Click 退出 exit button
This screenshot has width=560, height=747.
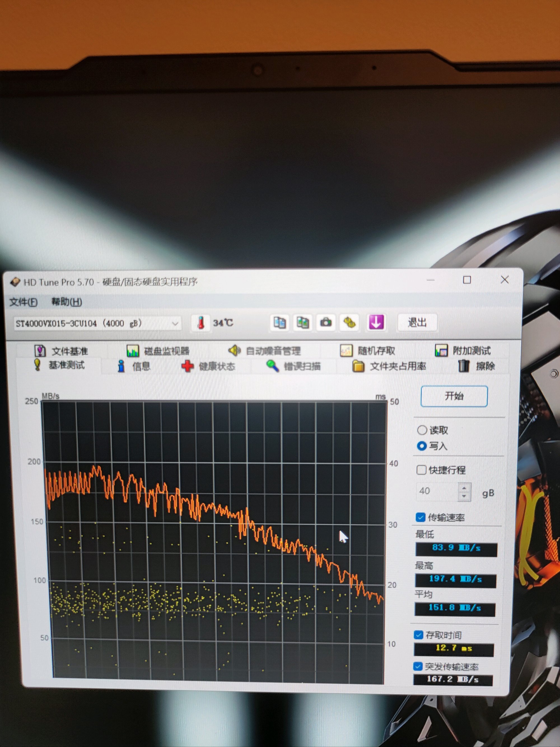click(417, 322)
